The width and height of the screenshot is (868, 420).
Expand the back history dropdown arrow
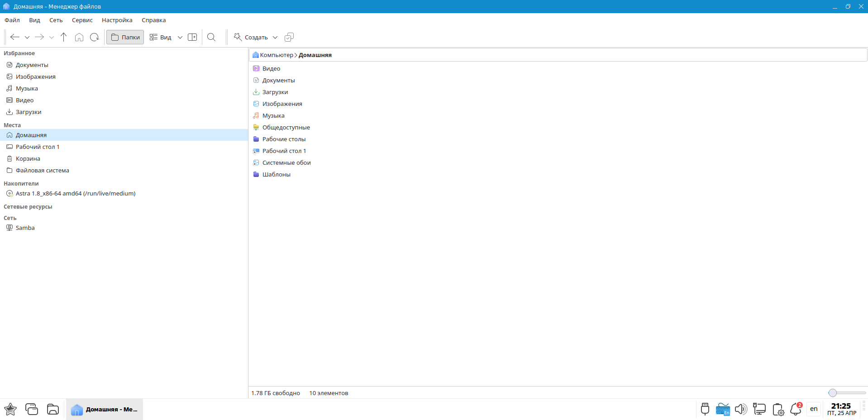(27, 38)
